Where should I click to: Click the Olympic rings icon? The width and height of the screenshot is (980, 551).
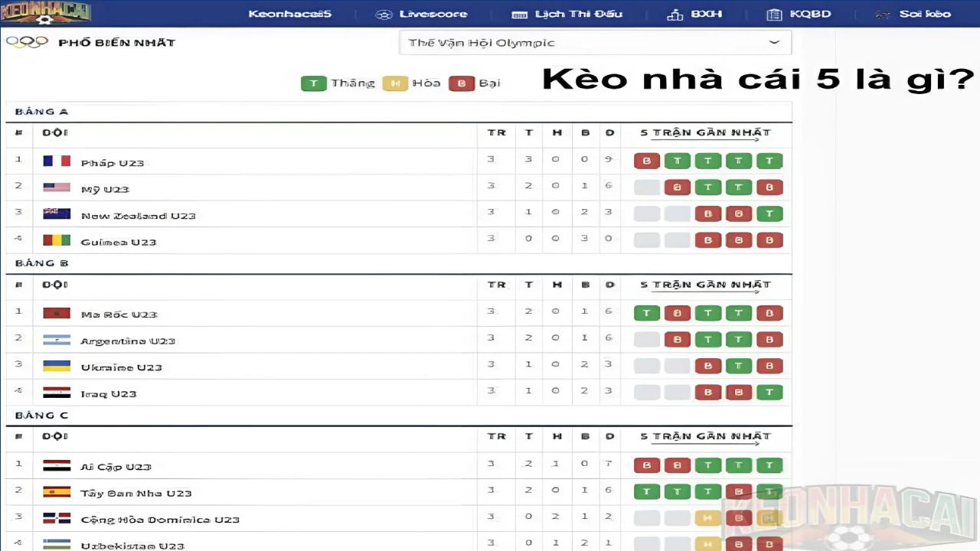pyautogui.click(x=27, y=42)
